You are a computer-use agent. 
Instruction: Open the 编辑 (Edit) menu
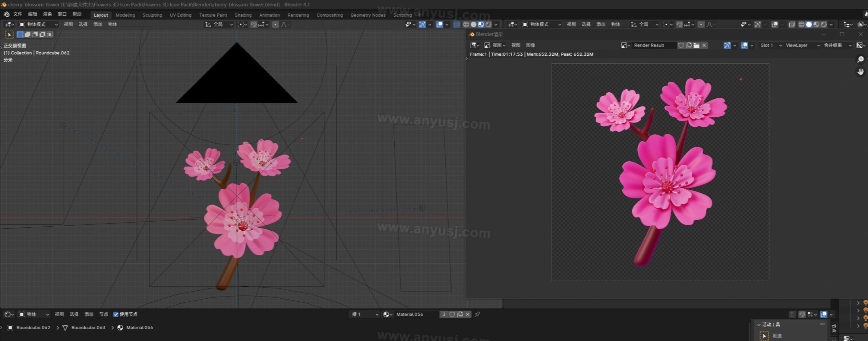tap(33, 14)
